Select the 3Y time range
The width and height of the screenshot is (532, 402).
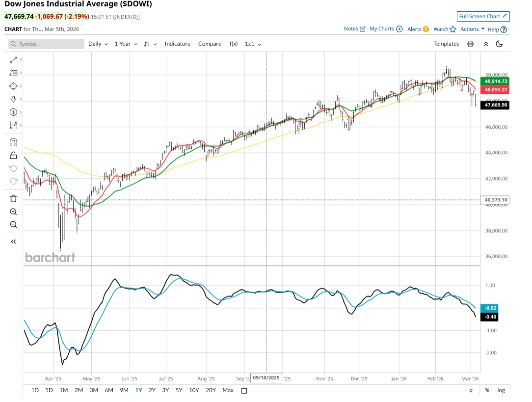165,391
